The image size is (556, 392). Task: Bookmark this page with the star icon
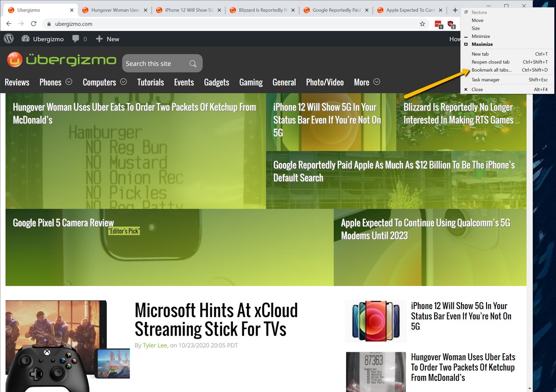pos(422,24)
